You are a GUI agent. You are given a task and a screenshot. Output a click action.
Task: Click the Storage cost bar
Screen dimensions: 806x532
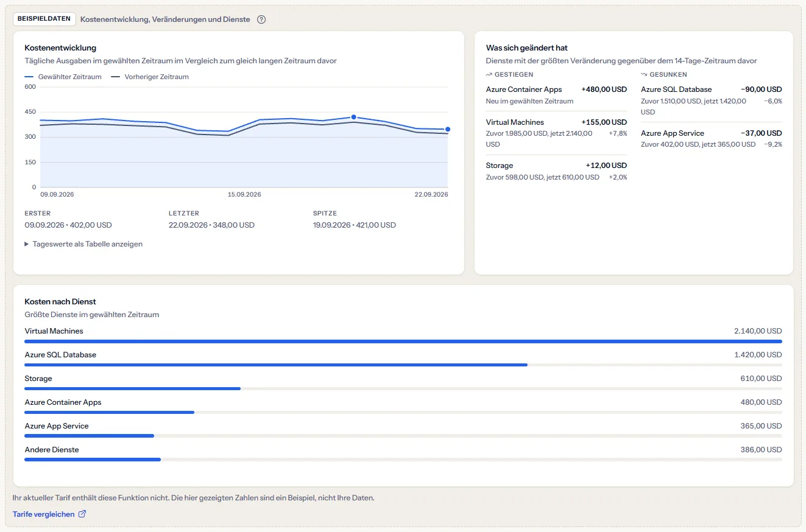tap(403, 388)
